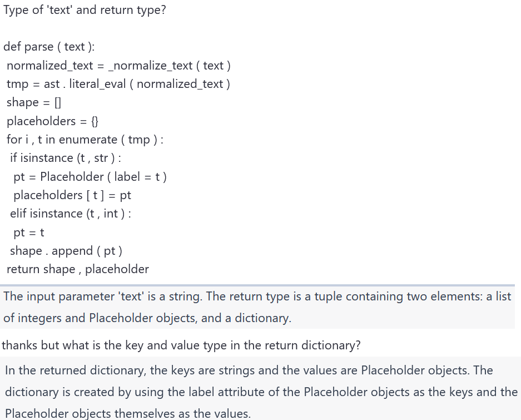
Task: Click the answer starting "The input parameter 'text'"
Action: click(257, 296)
